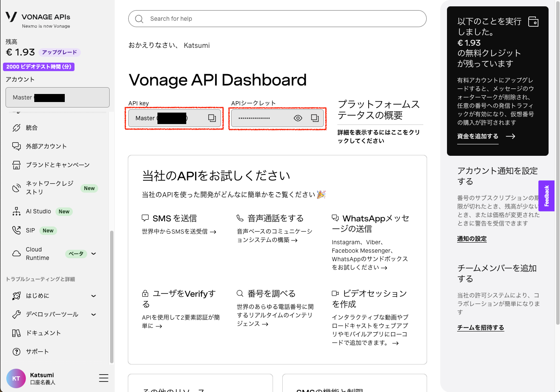Click the SMS を送信 speech bubble icon
Viewport: 560px width, 392px height.
145,218
